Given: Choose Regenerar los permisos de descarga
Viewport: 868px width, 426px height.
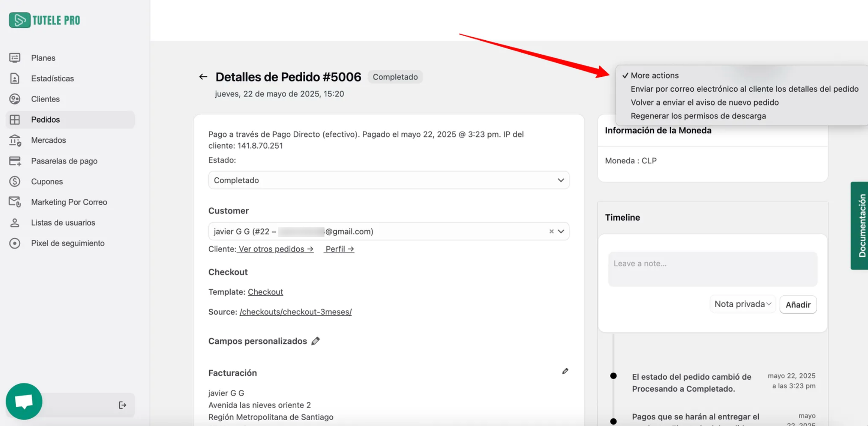Looking at the screenshot, I should tap(698, 116).
